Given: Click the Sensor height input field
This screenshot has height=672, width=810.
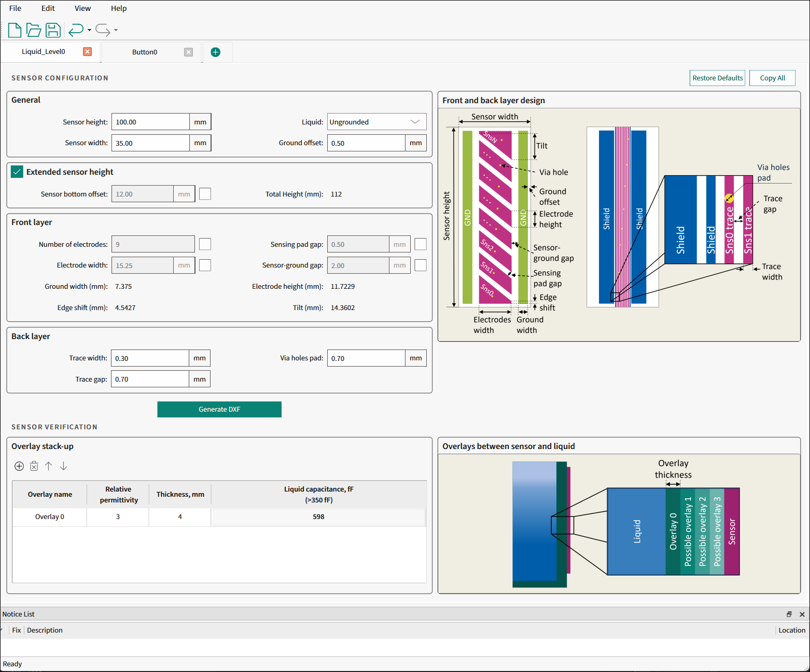Looking at the screenshot, I should (150, 122).
